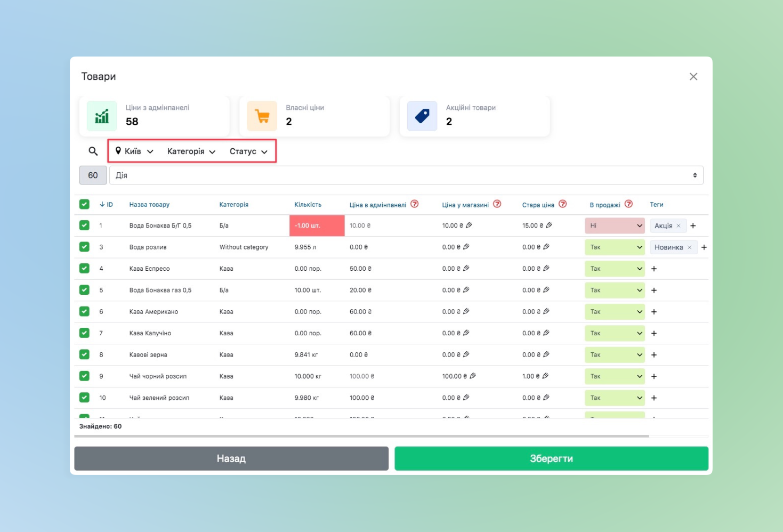Open the Дія action select box

[406, 175]
